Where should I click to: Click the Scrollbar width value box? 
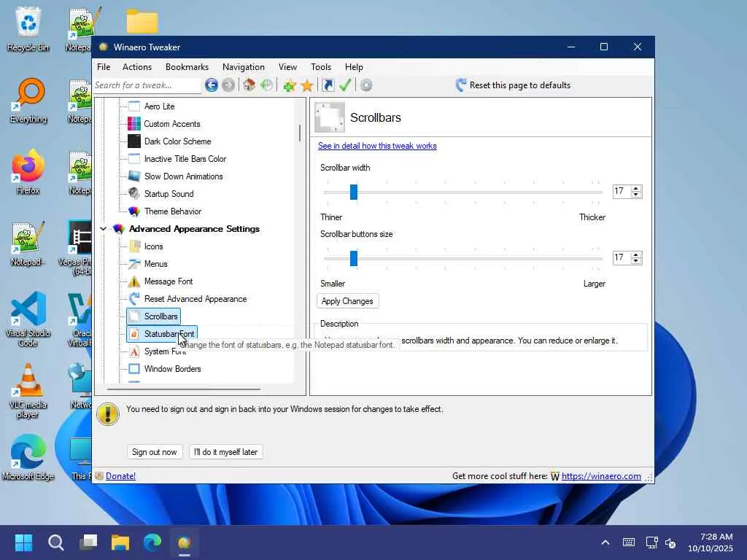[x=622, y=191]
